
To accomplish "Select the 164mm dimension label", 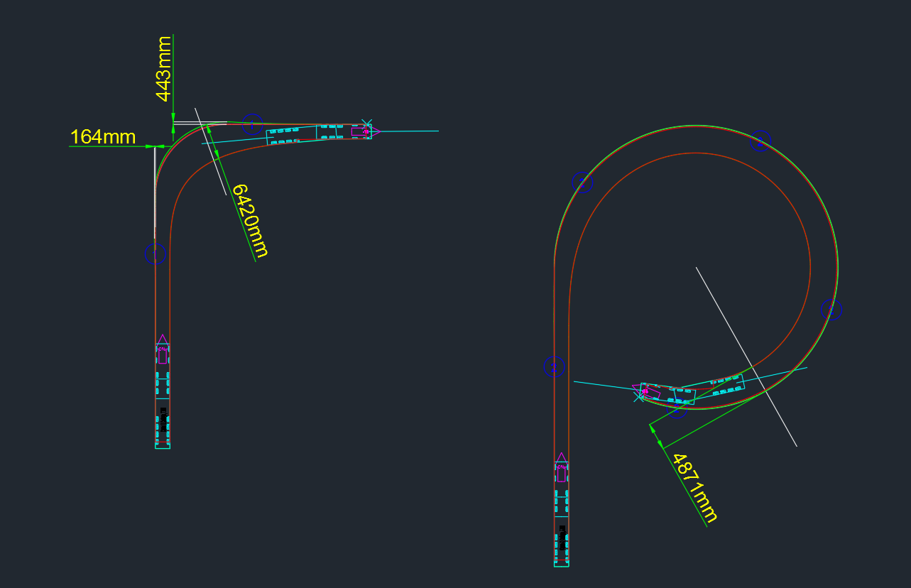I will point(103,137).
